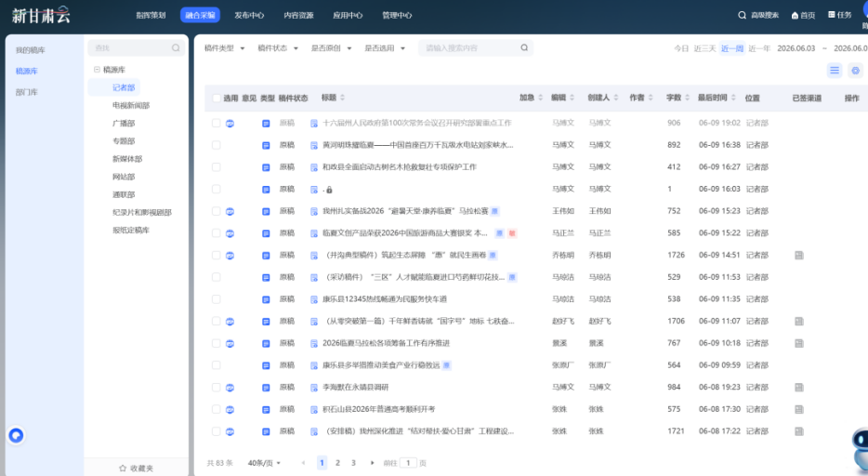Open the 是否选用 filter dropdown
This screenshot has width=868, height=476.
tap(385, 48)
